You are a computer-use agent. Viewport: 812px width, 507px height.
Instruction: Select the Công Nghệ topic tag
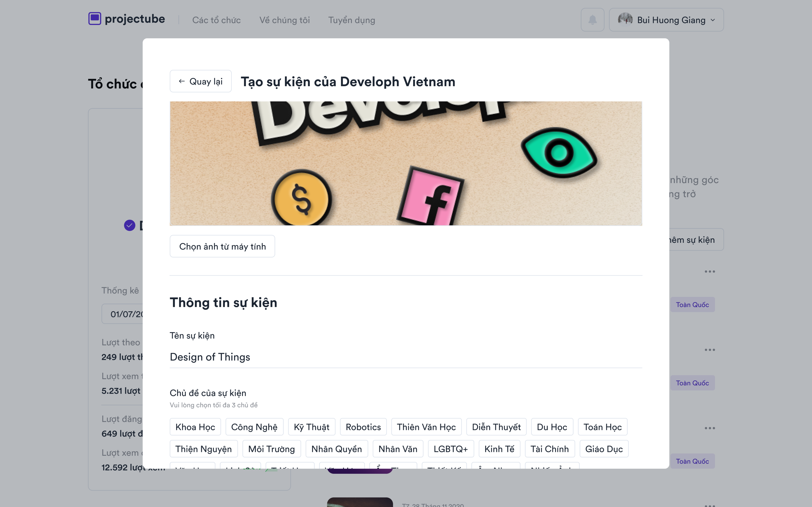point(254,427)
